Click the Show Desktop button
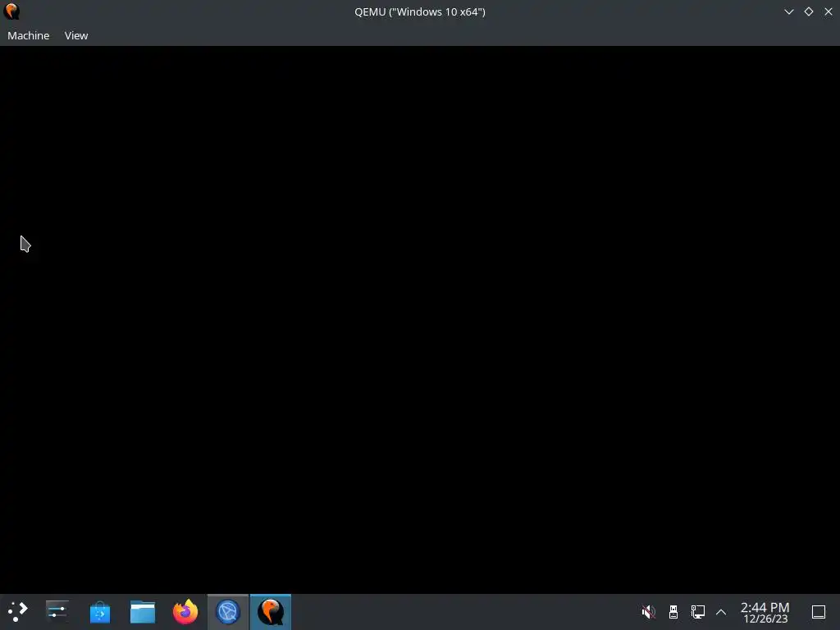The height and width of the screenshot is (630, 840). click(819, 611)
